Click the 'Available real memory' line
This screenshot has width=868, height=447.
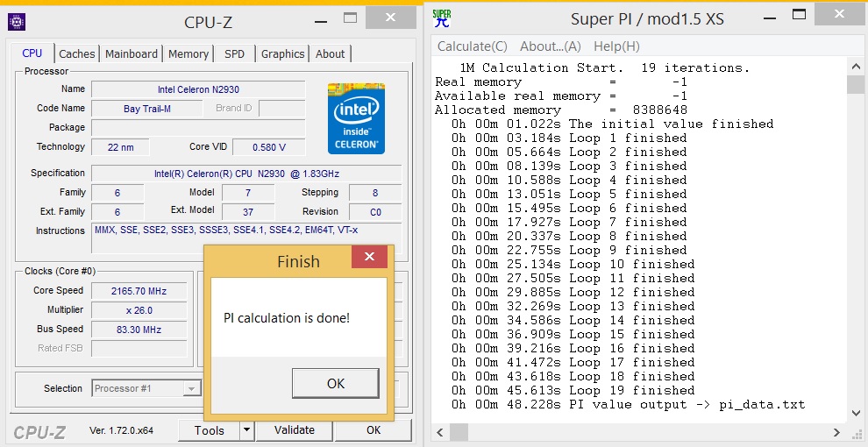point(561,96)
